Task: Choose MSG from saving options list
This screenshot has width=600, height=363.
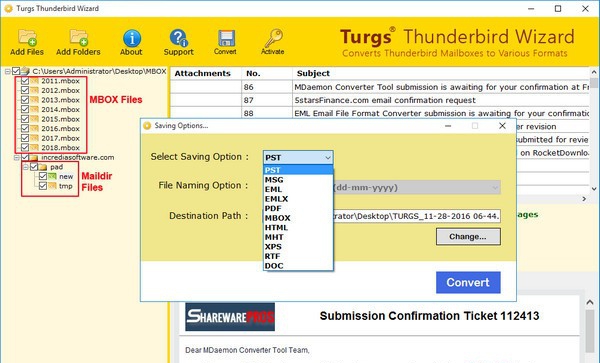Action: 298,179
